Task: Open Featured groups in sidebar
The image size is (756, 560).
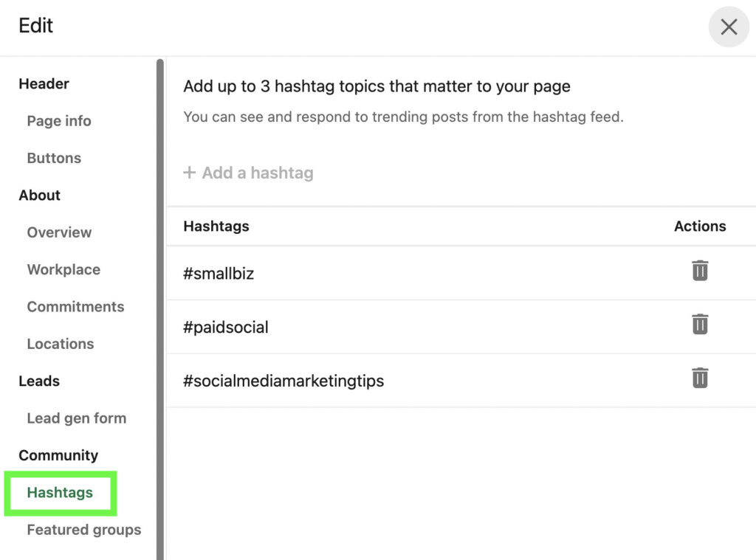Action: click(84, 530)
